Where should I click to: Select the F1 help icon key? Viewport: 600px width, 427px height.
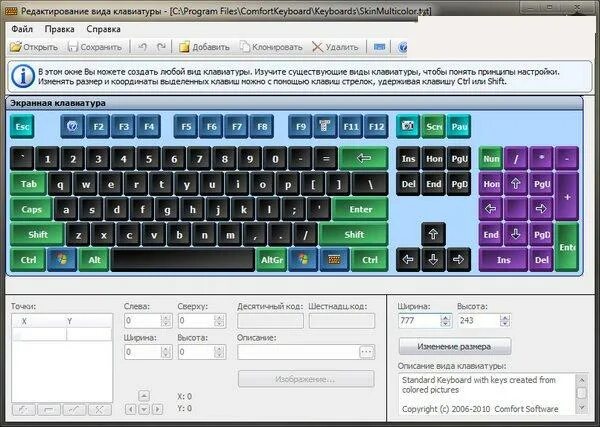click(72, 126)
